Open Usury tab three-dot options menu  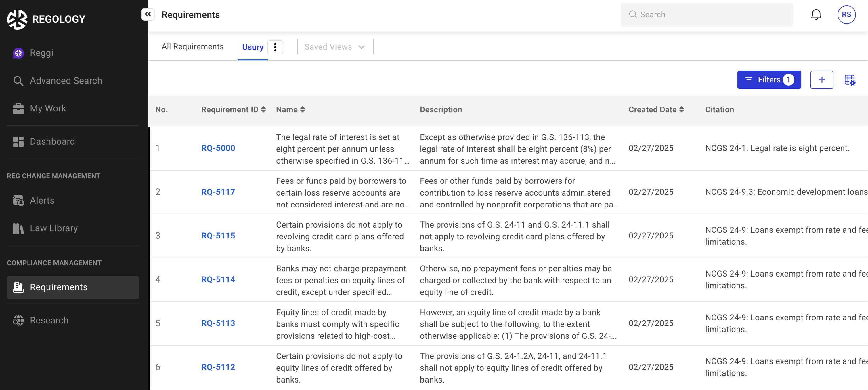pos(275,47)
